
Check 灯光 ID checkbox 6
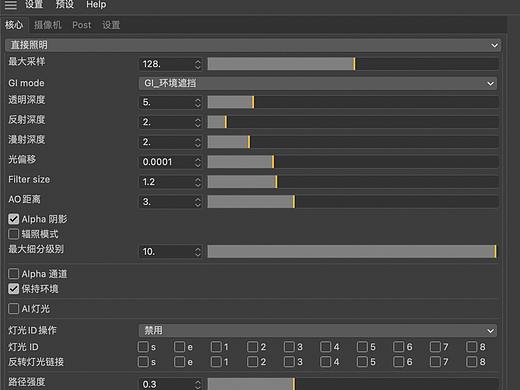point(398,347)
